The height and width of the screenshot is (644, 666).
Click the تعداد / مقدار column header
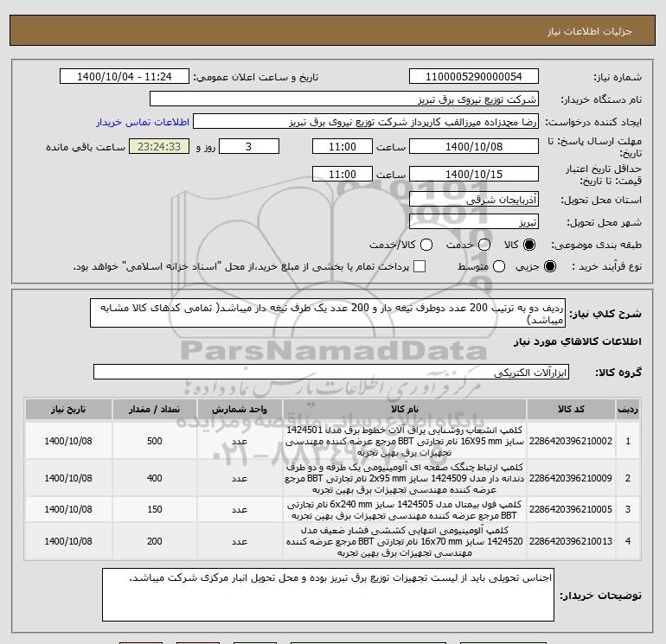(154, 409)
